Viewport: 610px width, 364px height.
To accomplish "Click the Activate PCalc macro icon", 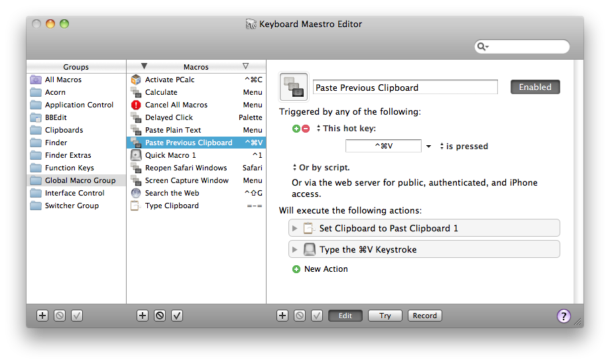I will click(x=136, y=80).
